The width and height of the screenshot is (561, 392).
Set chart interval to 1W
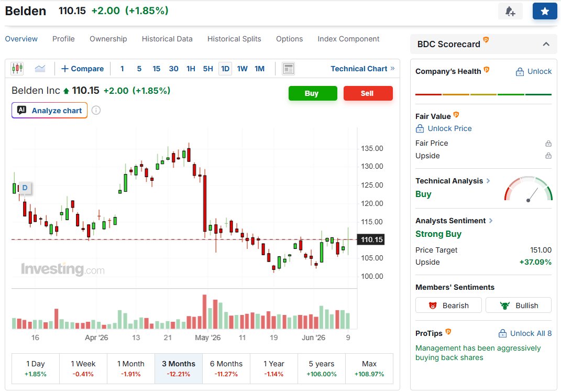242,68
